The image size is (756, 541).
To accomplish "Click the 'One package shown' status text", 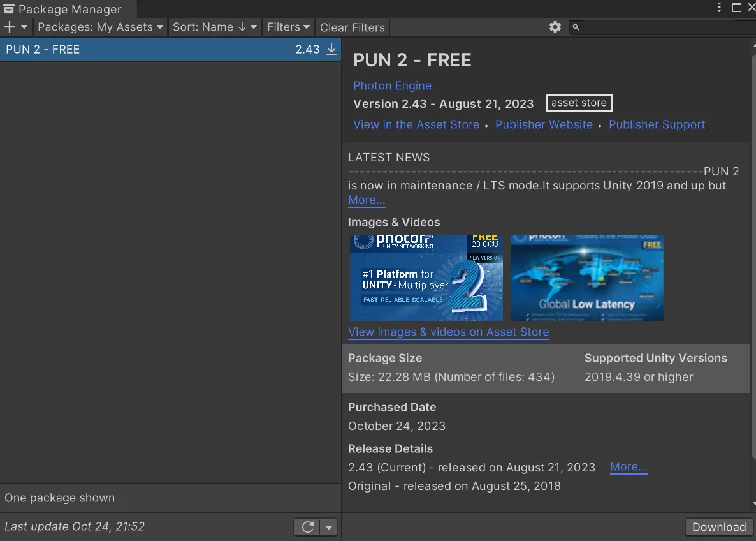I will pos(60,498).
